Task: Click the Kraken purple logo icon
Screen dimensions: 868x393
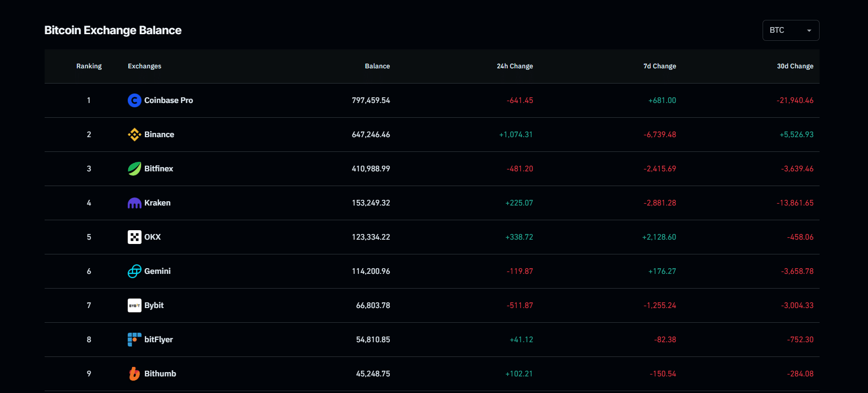Action: pyautogui.click(x=134, y=203)
